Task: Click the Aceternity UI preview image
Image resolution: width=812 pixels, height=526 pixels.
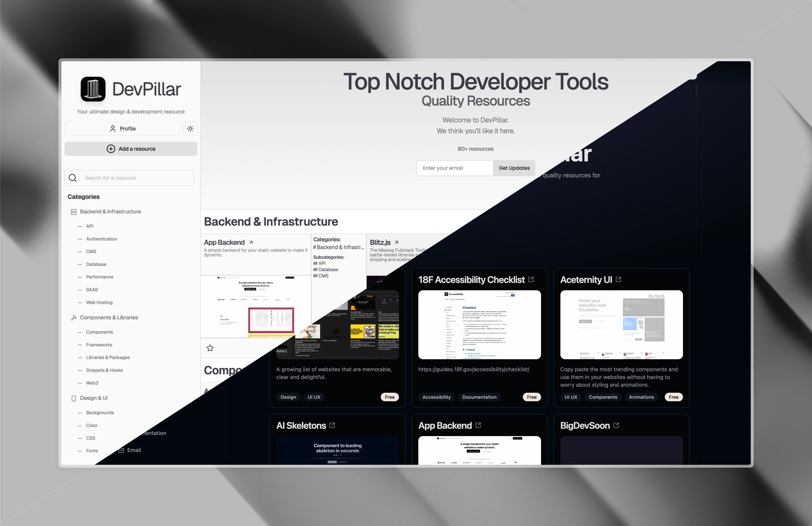Action: pos(621,325)
